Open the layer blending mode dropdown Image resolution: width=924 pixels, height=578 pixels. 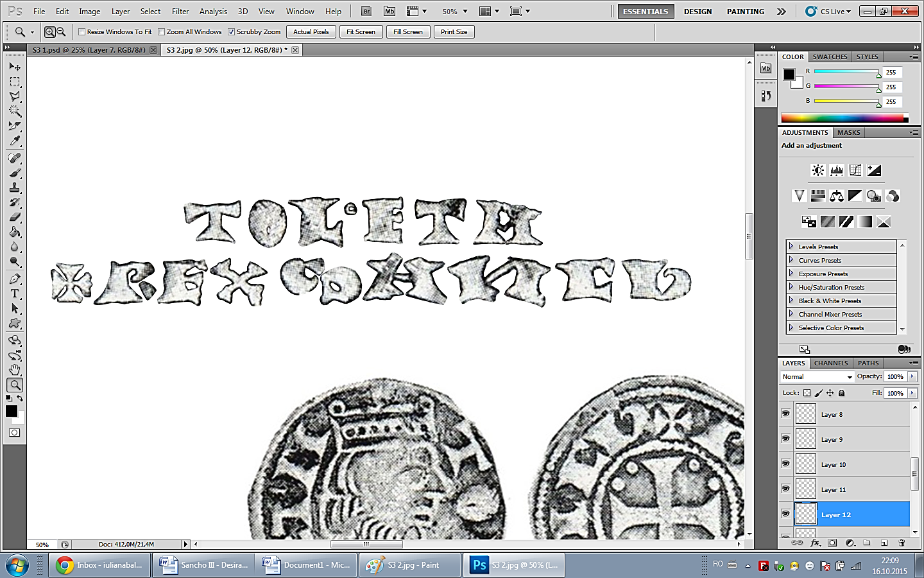coord(817,377)
